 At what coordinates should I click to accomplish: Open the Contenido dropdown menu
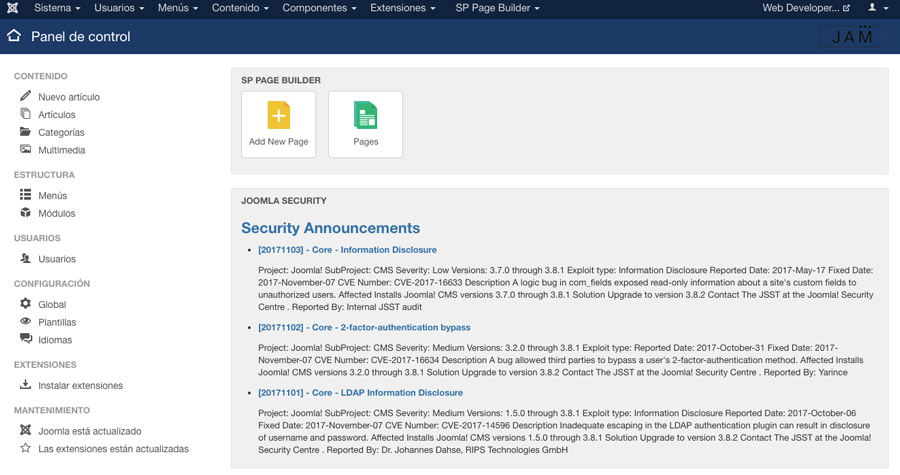pyautogui.click(x=240, y=8)
